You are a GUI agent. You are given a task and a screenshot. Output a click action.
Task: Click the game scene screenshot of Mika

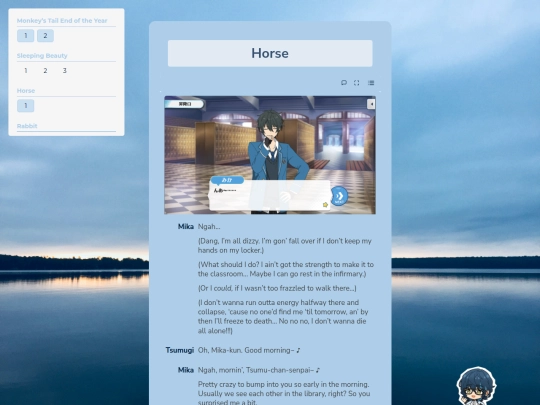pyautogui.click(x=270, y=155)
